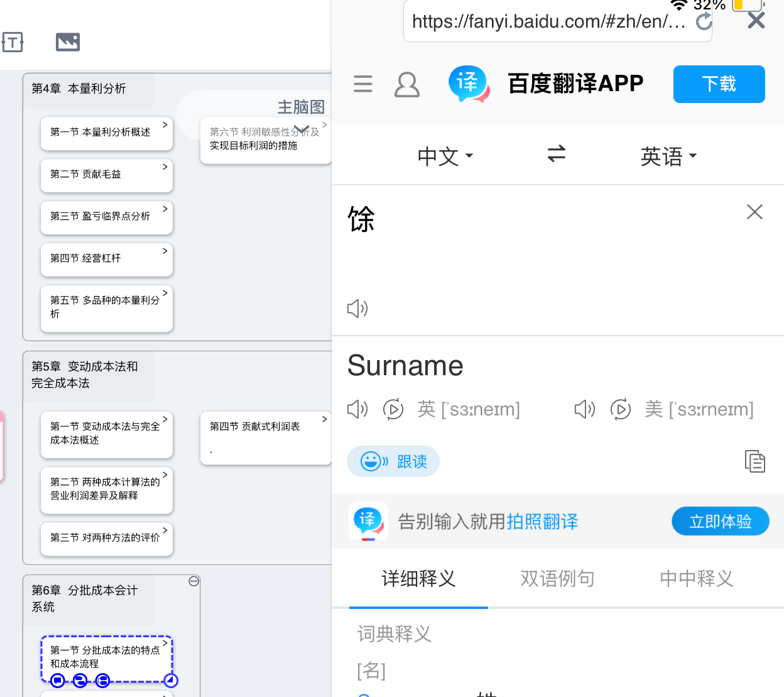Select the 第6章 分批成本会计系统 chapter title
The height and width of the screenshot is (697, 784).
(85, 598)
